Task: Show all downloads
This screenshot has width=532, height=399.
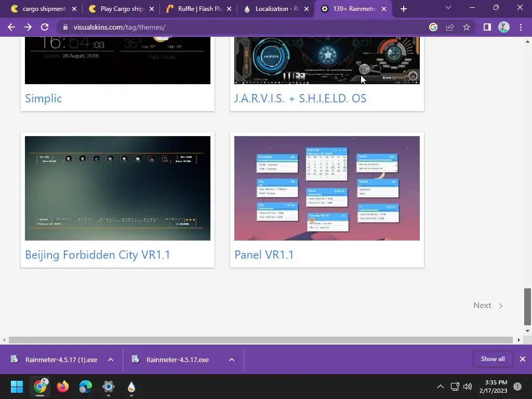Action: point(493,359)
